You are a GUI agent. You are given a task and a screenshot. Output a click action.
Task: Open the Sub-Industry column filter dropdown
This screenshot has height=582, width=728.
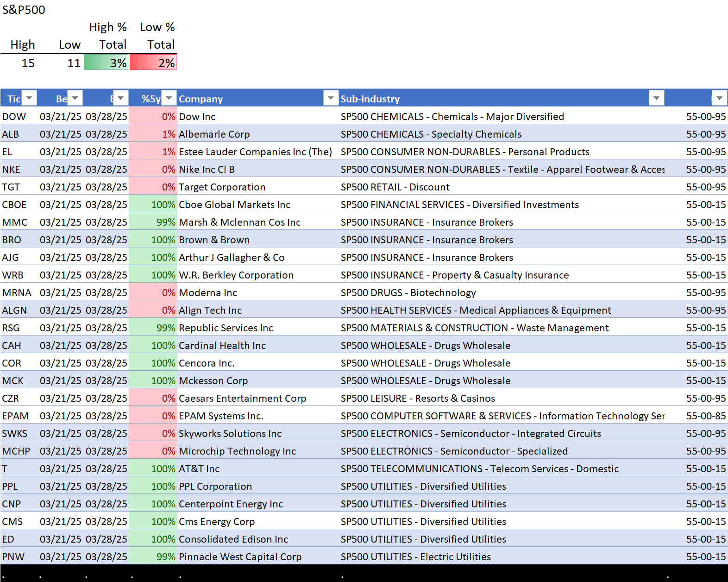tap(656, 98)
